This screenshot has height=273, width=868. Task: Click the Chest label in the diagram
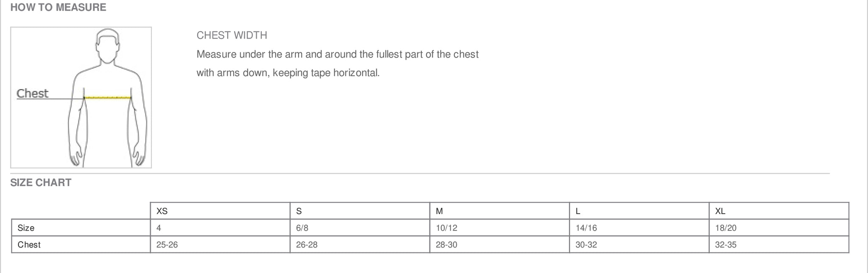(x=32, y=93)
